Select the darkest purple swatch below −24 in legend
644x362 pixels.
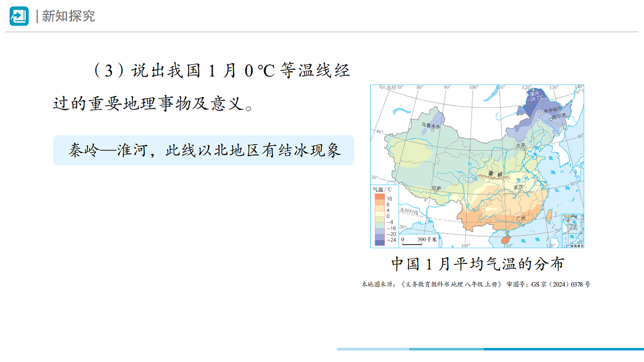click(379, 243)
